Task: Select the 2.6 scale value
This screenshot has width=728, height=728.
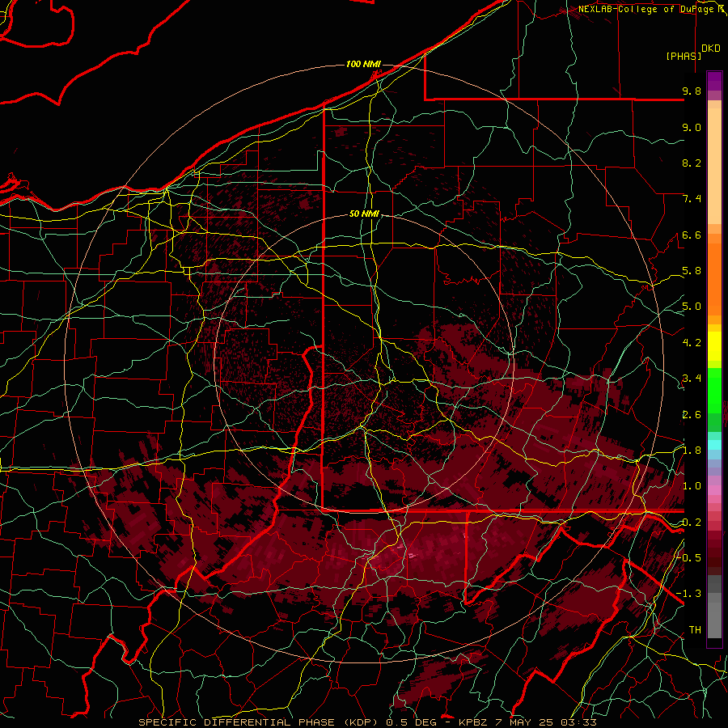Action: (x=692, y=415)
